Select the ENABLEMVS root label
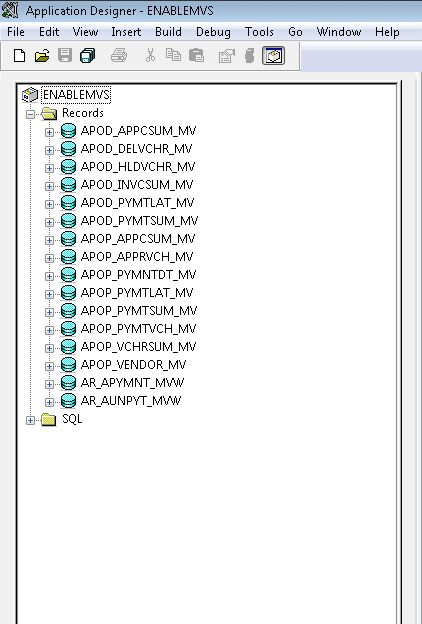422x624 pixels. tap(76, 95)
